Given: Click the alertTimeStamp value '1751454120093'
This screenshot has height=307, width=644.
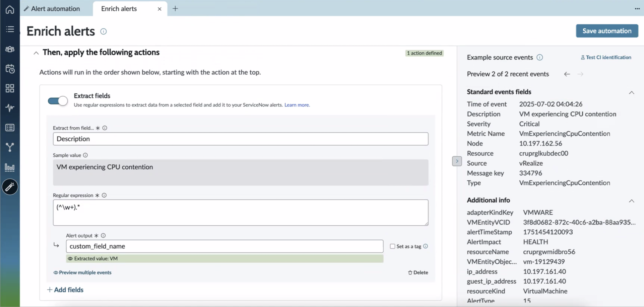Looking at the screenshot, I should (x=548, y=232).
